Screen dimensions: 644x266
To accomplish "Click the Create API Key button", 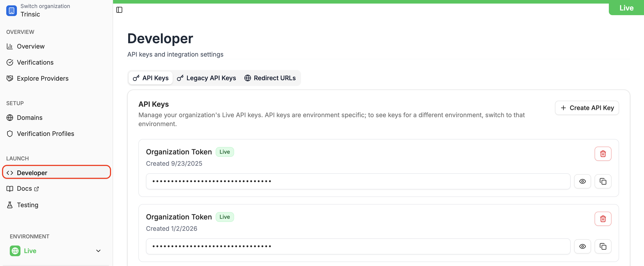I will coord(587,108).
